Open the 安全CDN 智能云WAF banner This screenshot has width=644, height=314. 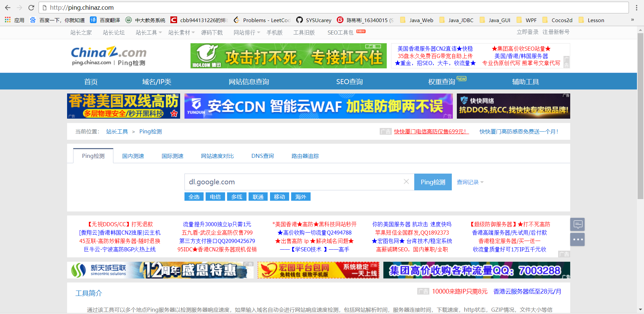[x=318, y=106]
